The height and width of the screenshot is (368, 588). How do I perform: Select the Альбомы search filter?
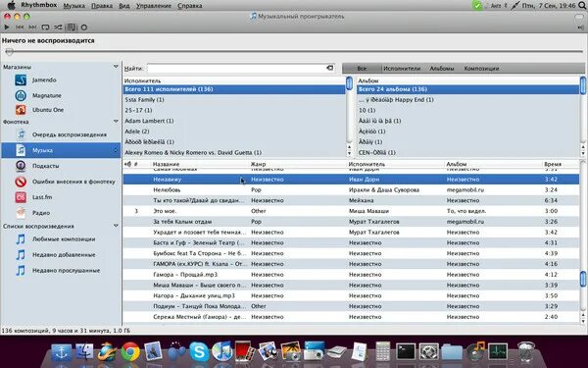[x=442, y=69]
